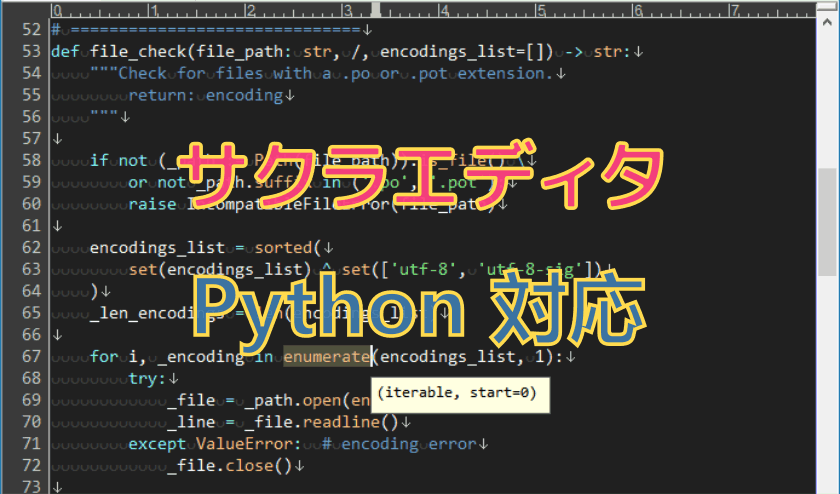The image size is (840, 494).
Task: Click line number 67 in the gutter
Action: tap(32, 356)
